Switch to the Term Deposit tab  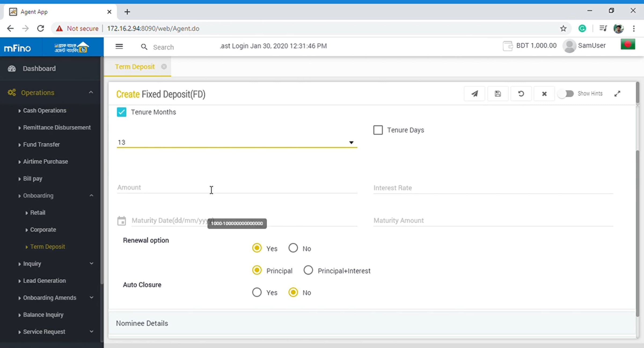135,67
